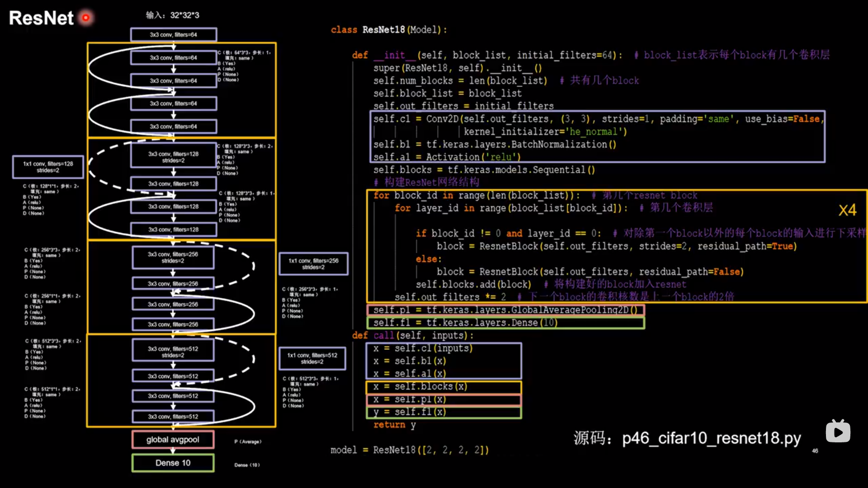The height and width of the screenshot is (488, 868).
Task: Click the x = self.p1(x) line
Action: tap(443, 399)
